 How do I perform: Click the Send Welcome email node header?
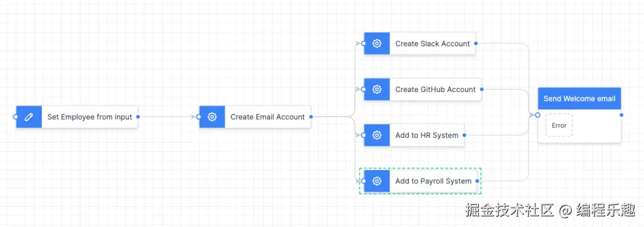tap(579, 99)
